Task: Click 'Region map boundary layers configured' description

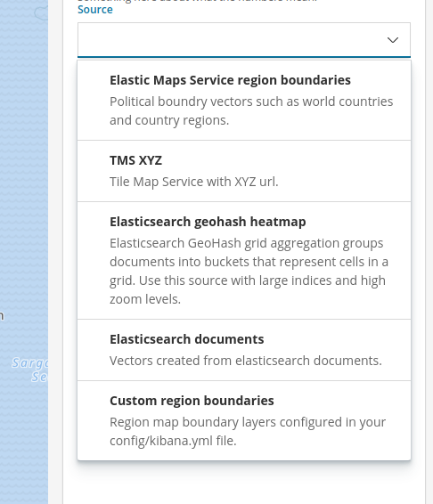Action: pyautogui.click(x=248, y=431)
